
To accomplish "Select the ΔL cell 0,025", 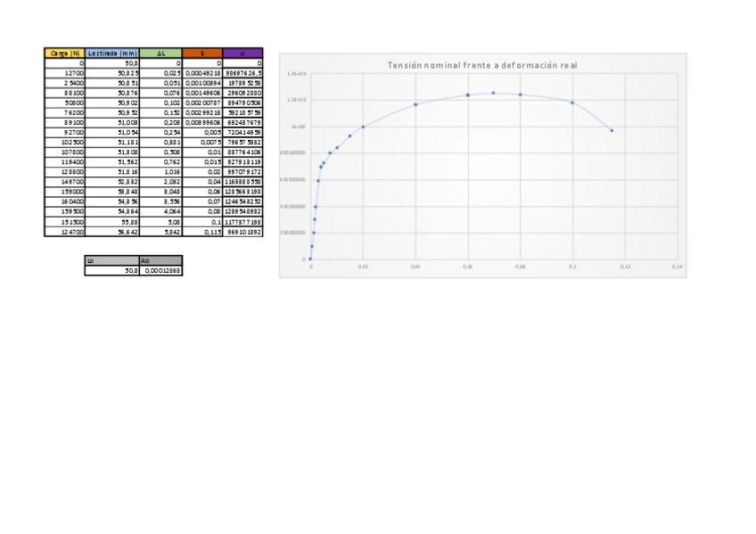I will pyautogui.click(x=161, y=73).
